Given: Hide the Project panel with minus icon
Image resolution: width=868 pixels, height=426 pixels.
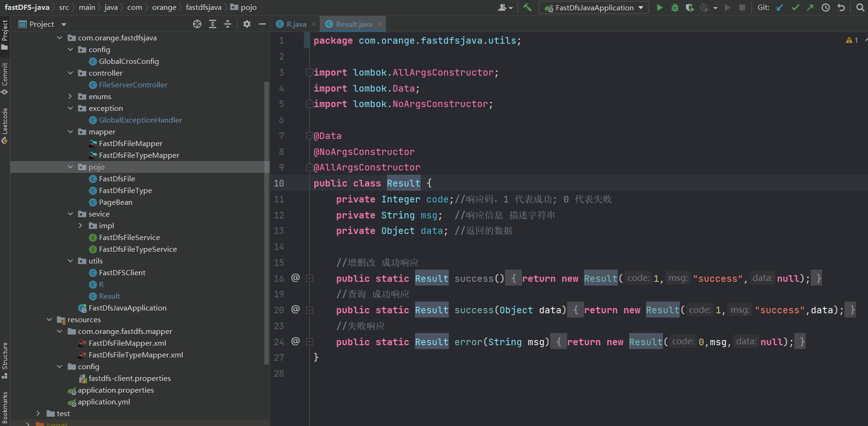Looking at the screenshot, I should [262, 24].
